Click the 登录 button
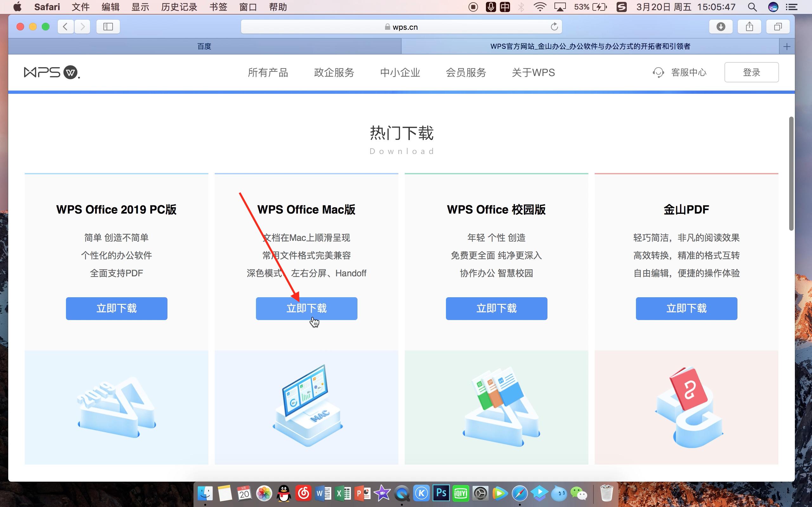 [x=751, y=72]
